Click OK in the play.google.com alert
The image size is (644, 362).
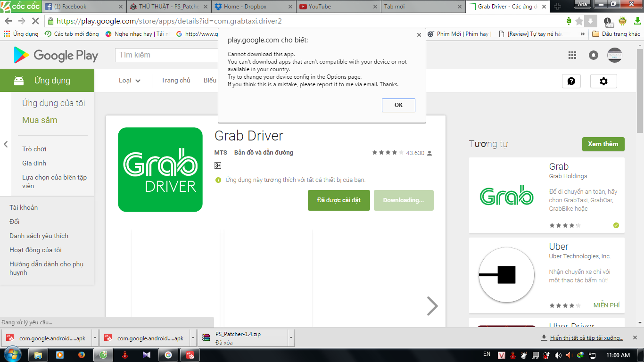coord(398,105)
